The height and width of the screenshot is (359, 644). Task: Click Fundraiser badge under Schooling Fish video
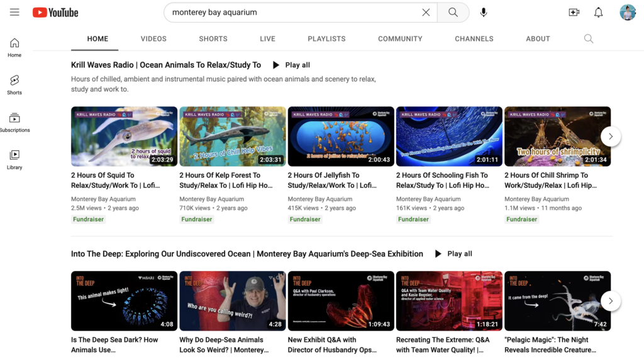[x=414, y=219]
